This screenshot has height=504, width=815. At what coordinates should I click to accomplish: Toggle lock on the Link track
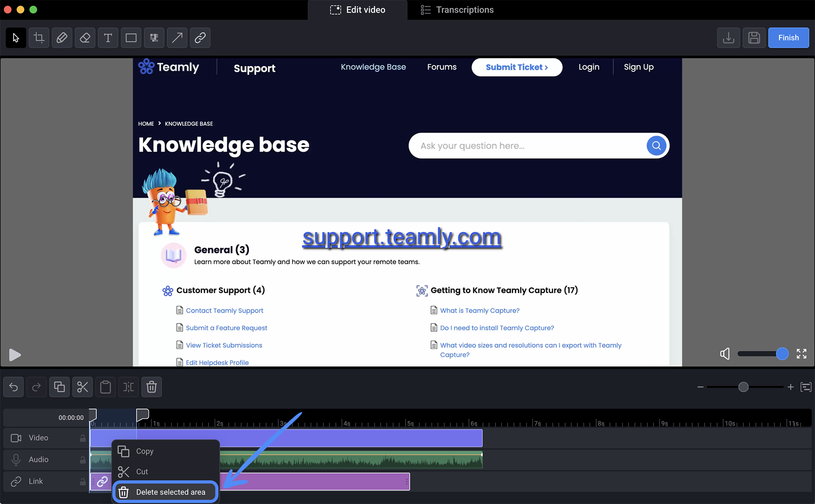82,482
